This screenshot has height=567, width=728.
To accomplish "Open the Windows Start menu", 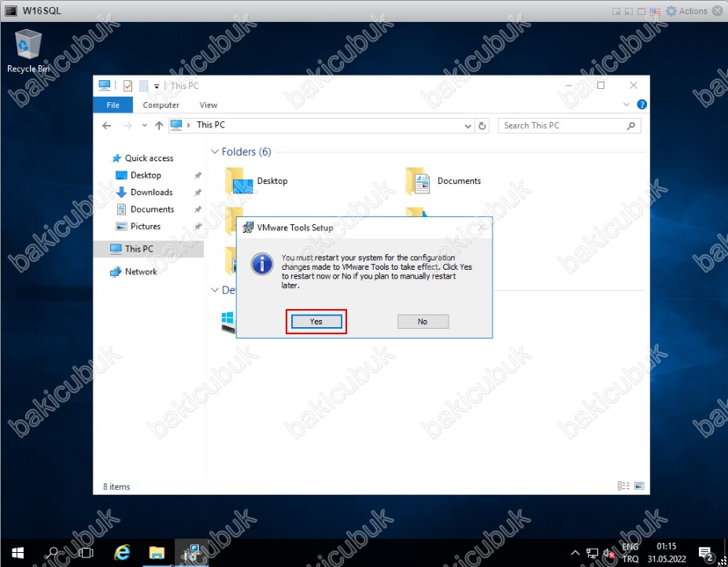I will (x=17, y=553).
